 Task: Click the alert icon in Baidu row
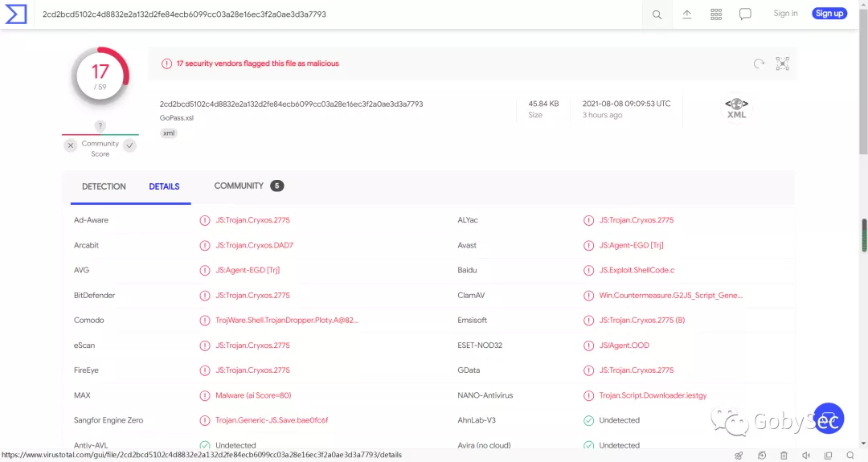point(588,271)
